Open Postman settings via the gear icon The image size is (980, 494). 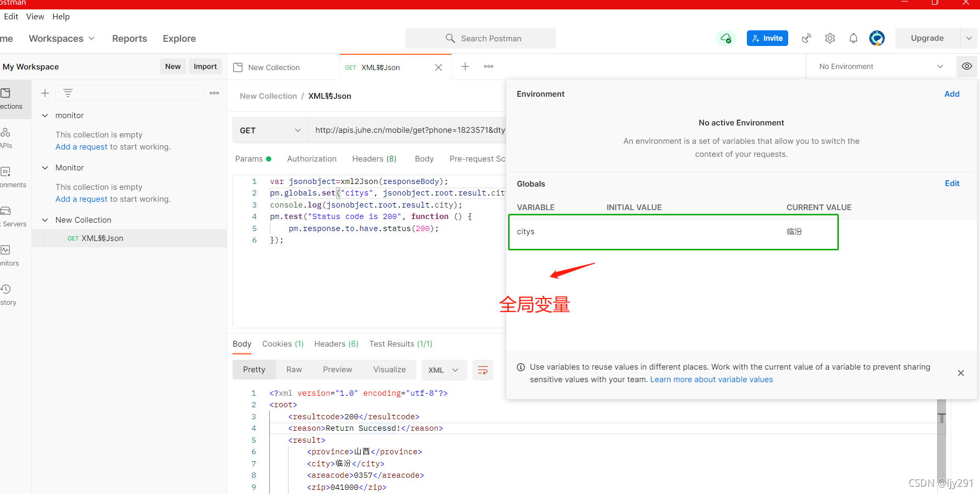coord(830,38)
